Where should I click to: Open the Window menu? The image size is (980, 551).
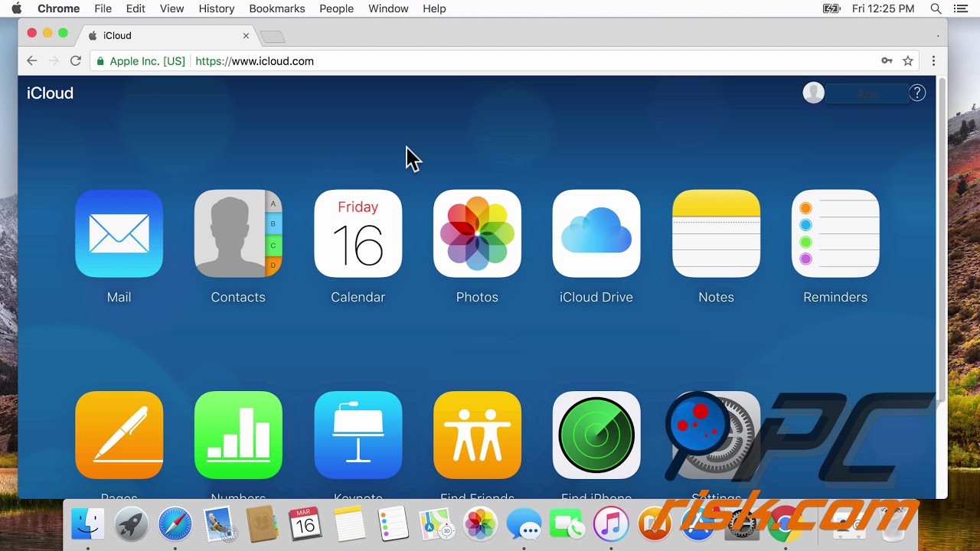[x=388, y=8]
